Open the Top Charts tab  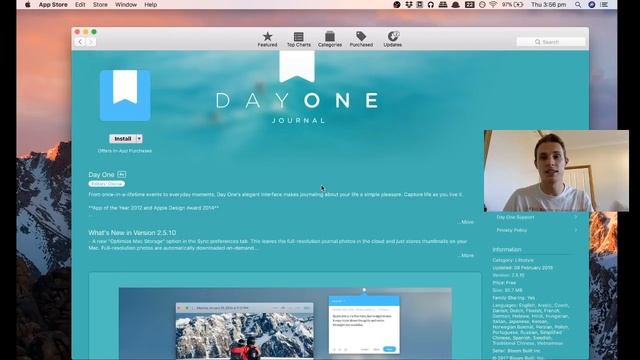coord(298,39)
